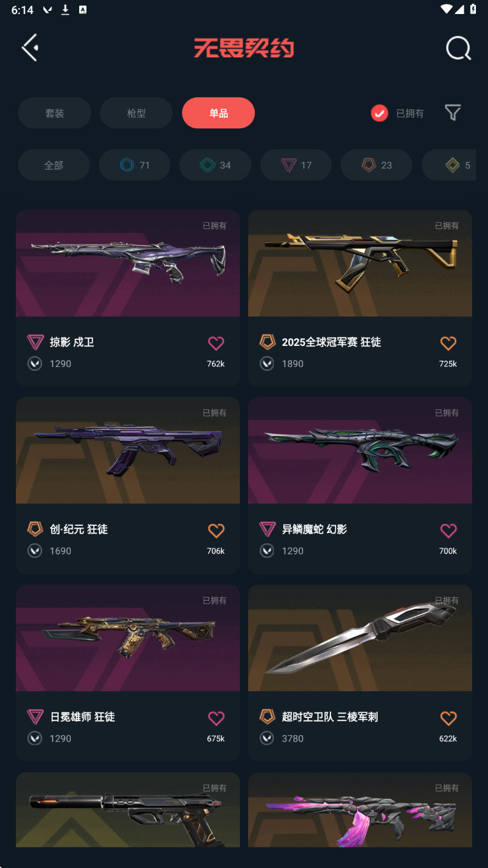Open the filter funnel icon
Image resolution: width=488 pixels, height=868 pixels.
(453, 113)
